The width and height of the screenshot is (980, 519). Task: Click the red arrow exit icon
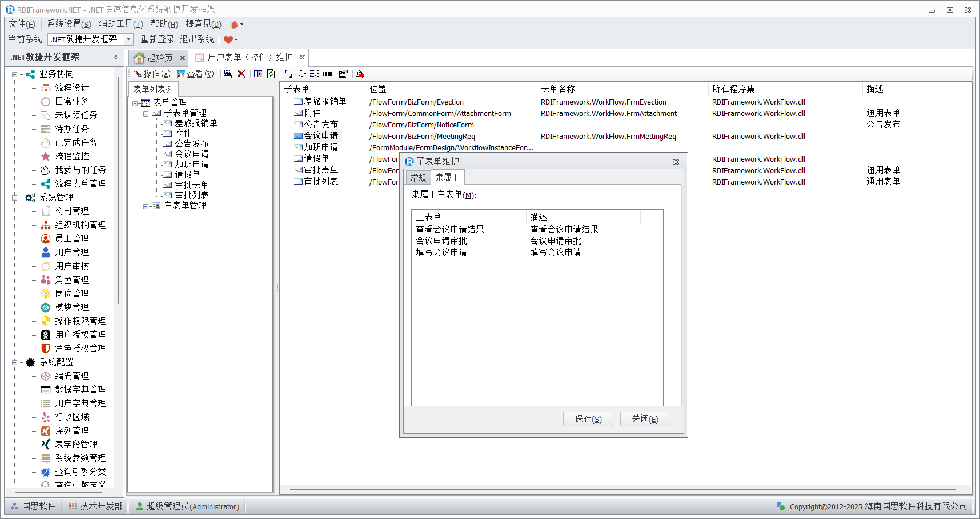click(360, 74)
